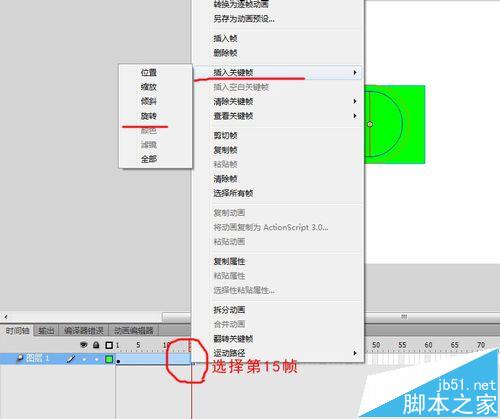500x419 pixels.
Task: Click the disabled 滤镜 submenu entry
Action: [x=149, y=145]
